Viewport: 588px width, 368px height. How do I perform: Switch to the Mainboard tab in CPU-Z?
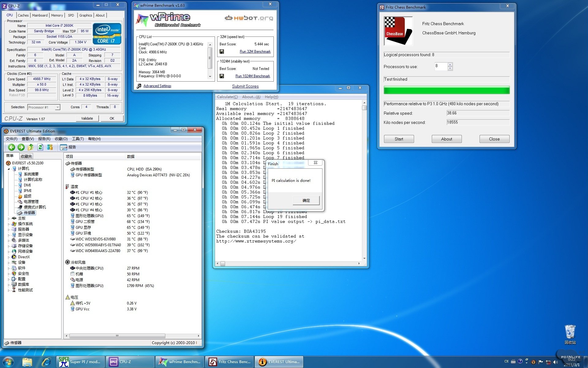click(x=40, y=15)
